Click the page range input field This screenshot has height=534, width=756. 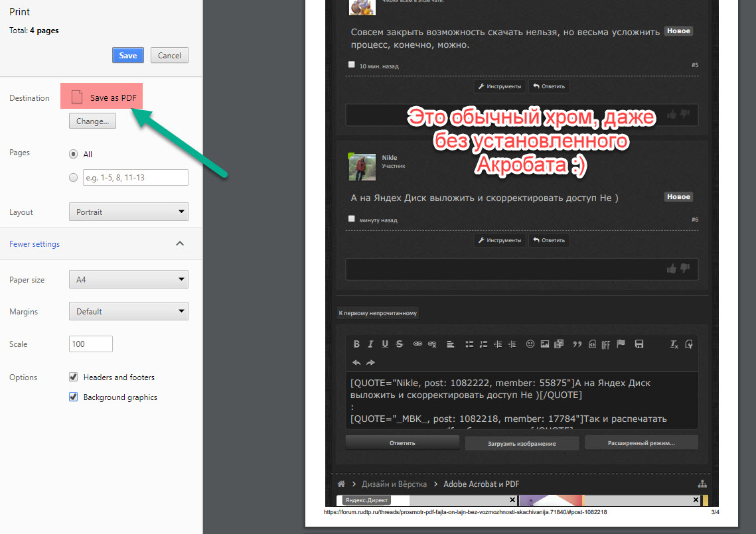pos(135,177)
